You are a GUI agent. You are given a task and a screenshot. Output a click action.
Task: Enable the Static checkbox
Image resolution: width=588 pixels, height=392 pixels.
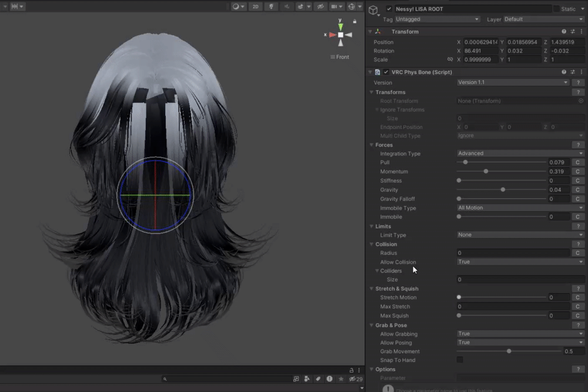[x=556, y=9]
